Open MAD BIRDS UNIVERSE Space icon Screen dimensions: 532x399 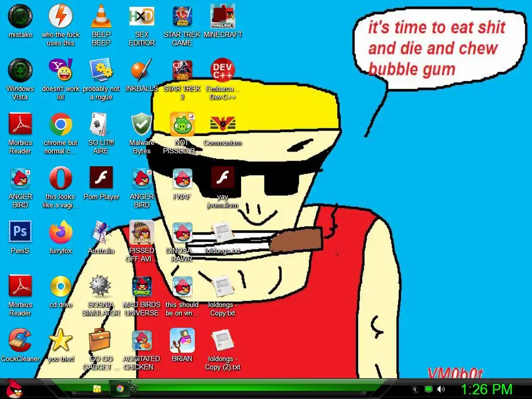pos(141,287)
